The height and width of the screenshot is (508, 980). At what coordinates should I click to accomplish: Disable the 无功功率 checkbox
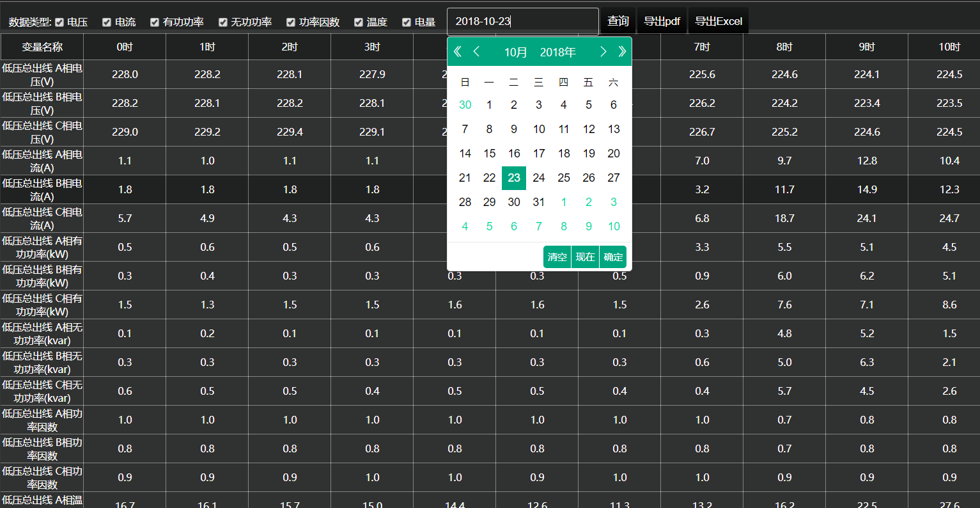tap(223, 22)
